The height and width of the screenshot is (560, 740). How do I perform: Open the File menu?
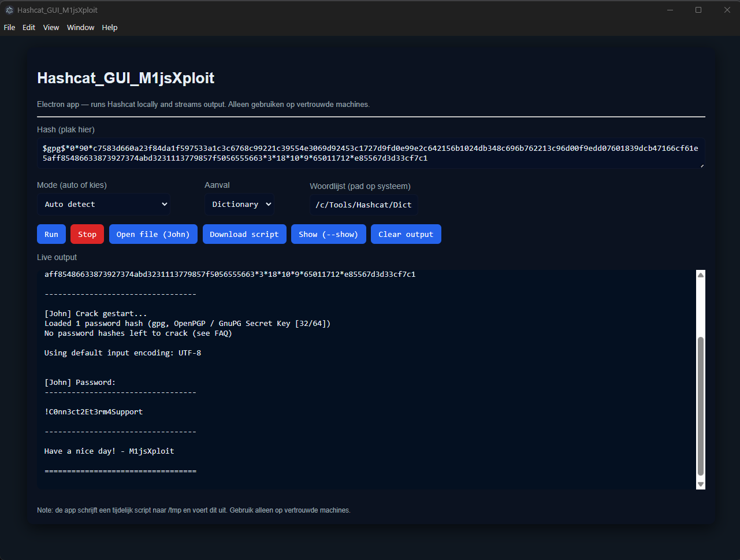tap(9, 27)
